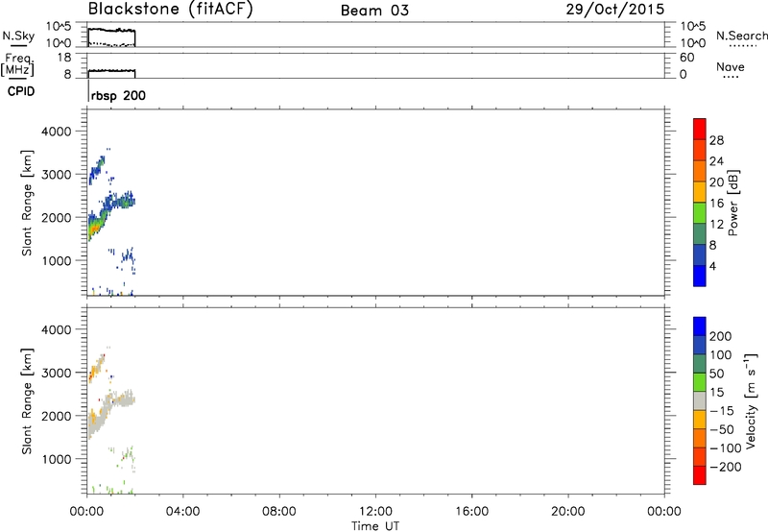
Task: Click 2000 on velocity panel range axis
Action: click(56, 416)
